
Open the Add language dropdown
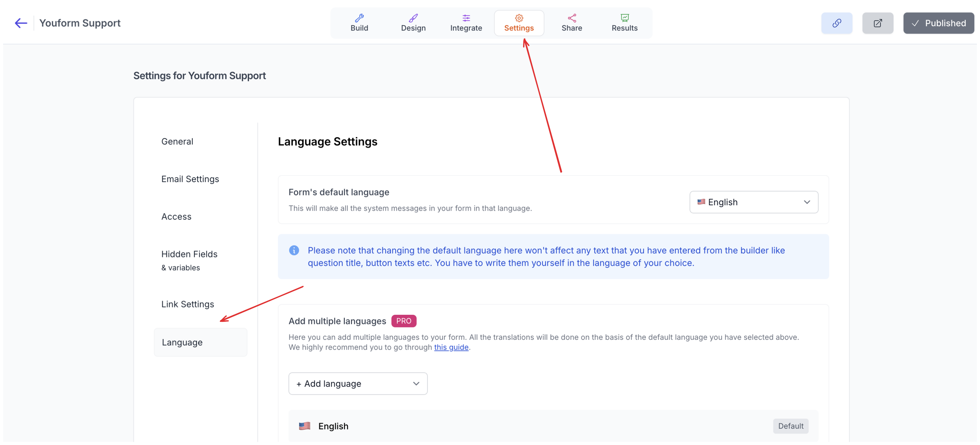click(357, 384)
